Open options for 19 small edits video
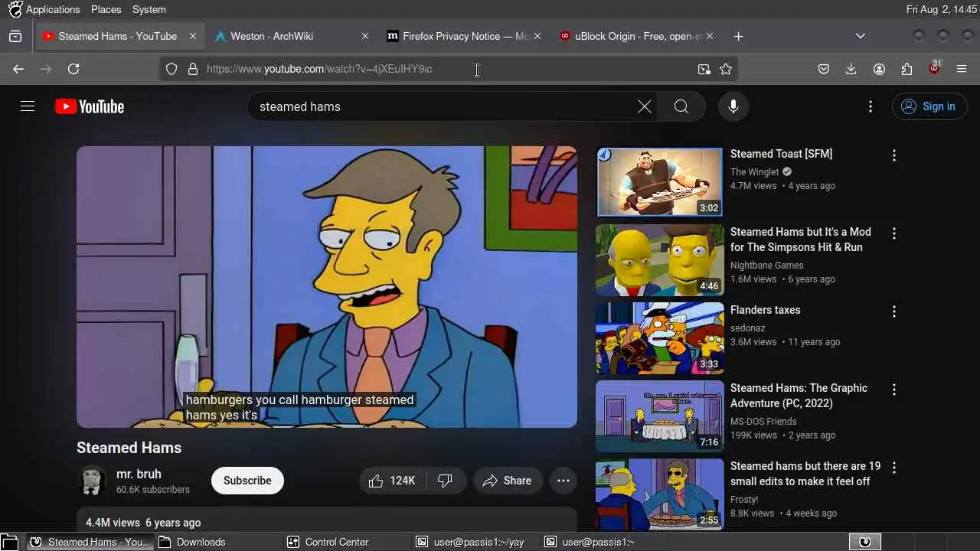The image size is (980, 551). point(893,468)
